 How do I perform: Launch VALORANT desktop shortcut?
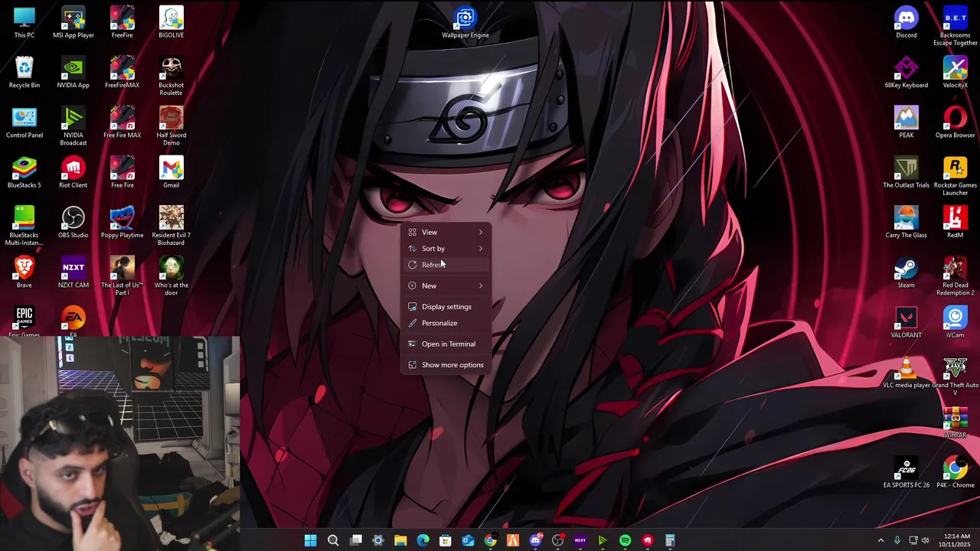(x=906, y=322)
